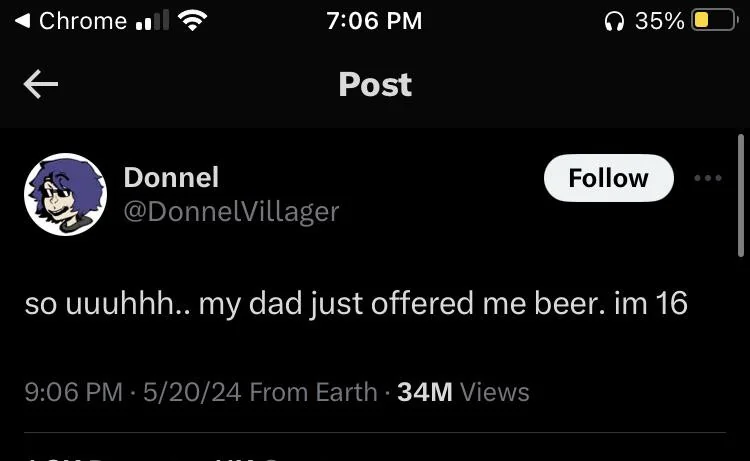Tap the headphones indicator icon
This screenshot has height=461, width=750.
tap(614, 21)
